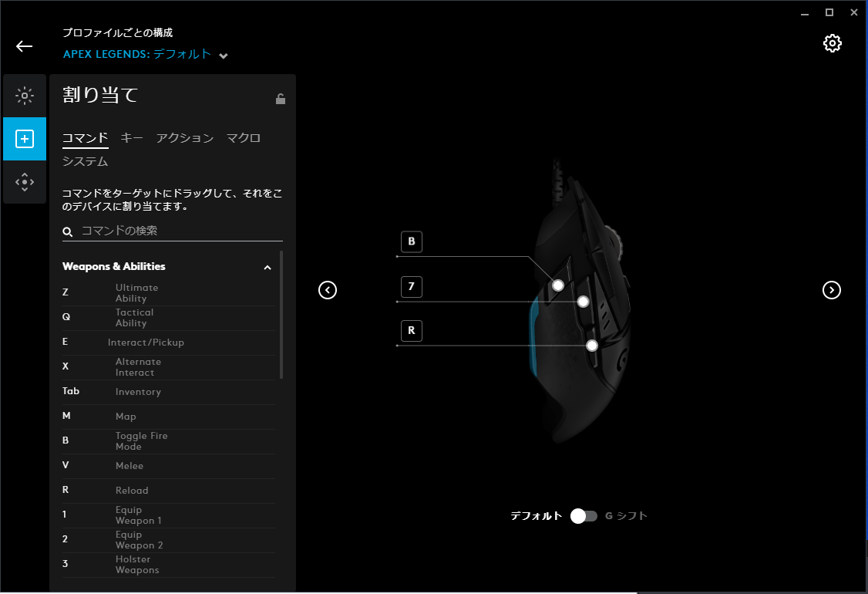Select the assignments plus icon in sidebar
Image resolution: width=868 pixels, height=594 pixels.
pyautogui.click(x=25, y=139)
